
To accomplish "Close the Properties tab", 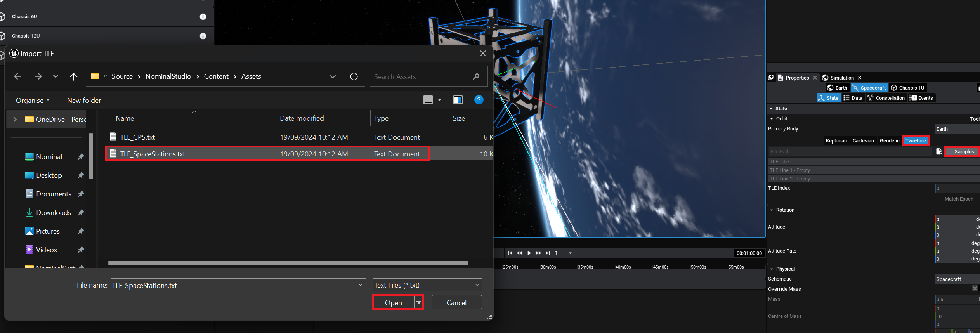I will (815, 78).
